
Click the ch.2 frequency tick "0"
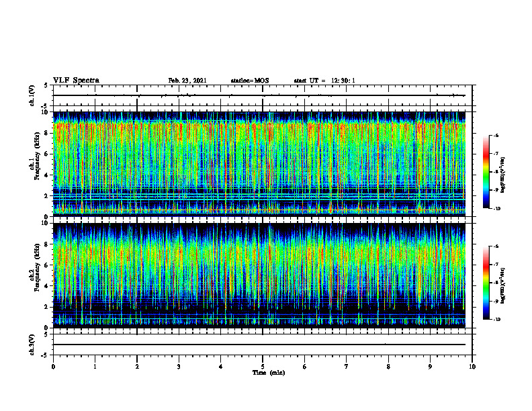click(x=47, y=328)
